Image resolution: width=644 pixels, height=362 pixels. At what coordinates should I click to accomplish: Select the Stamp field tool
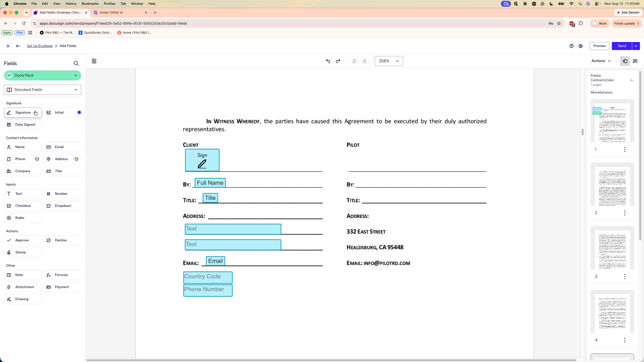click(x=23, y=252)
